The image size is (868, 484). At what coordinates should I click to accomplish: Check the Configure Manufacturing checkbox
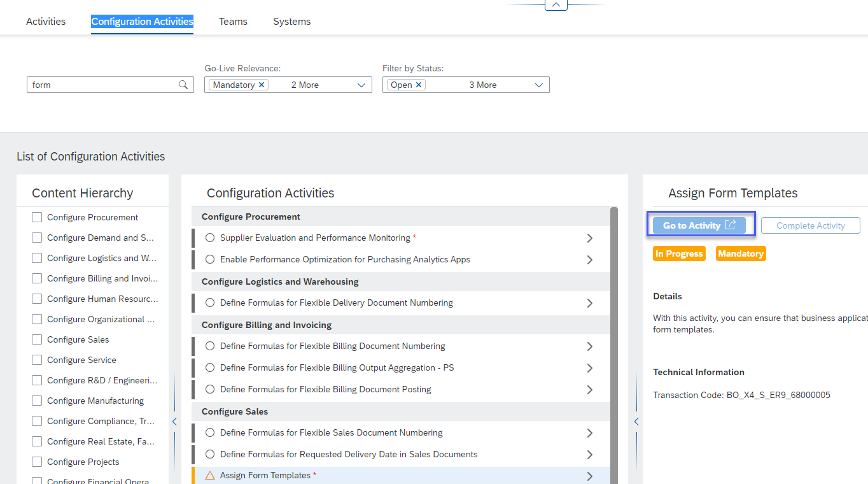[x=36, y=400]
